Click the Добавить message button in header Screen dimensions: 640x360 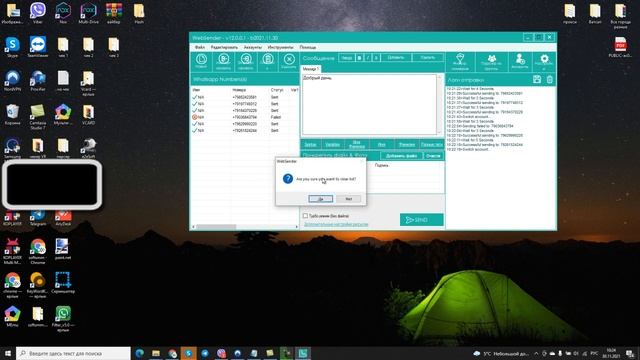(x=396, y=58)
